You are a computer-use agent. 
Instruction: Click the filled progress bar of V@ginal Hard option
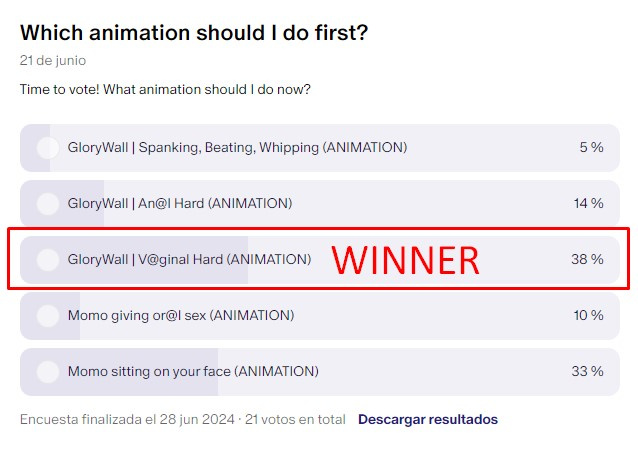coord(134,260)
